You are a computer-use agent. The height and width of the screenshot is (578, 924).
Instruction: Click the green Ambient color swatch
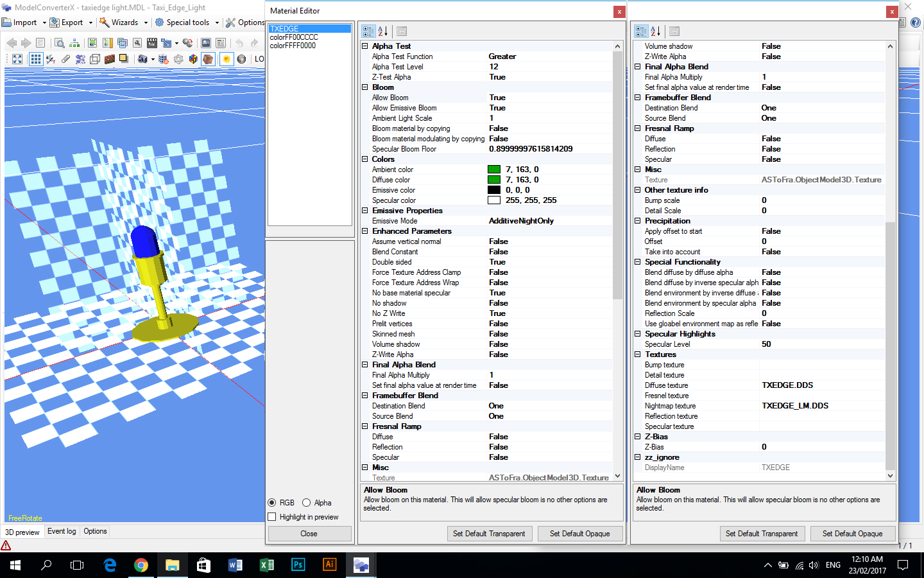[494, 170]
